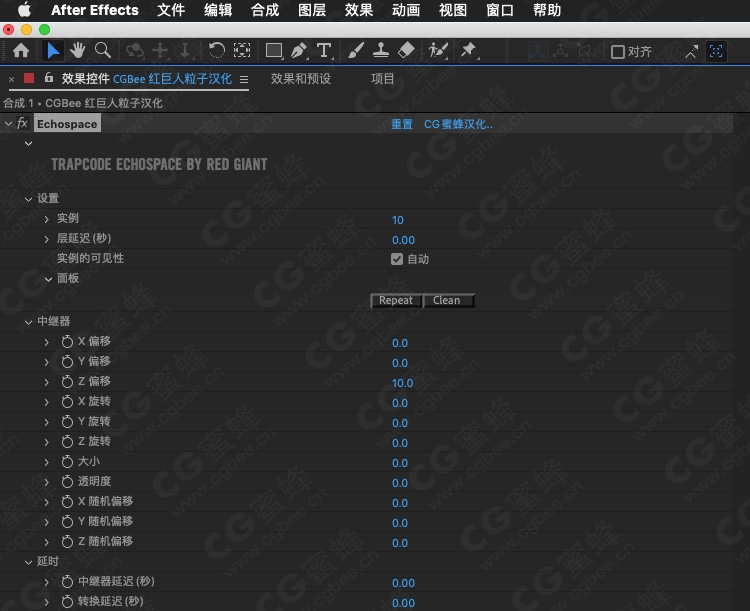
Task: Collapse the 中继器 group
Action: (29, 322)
